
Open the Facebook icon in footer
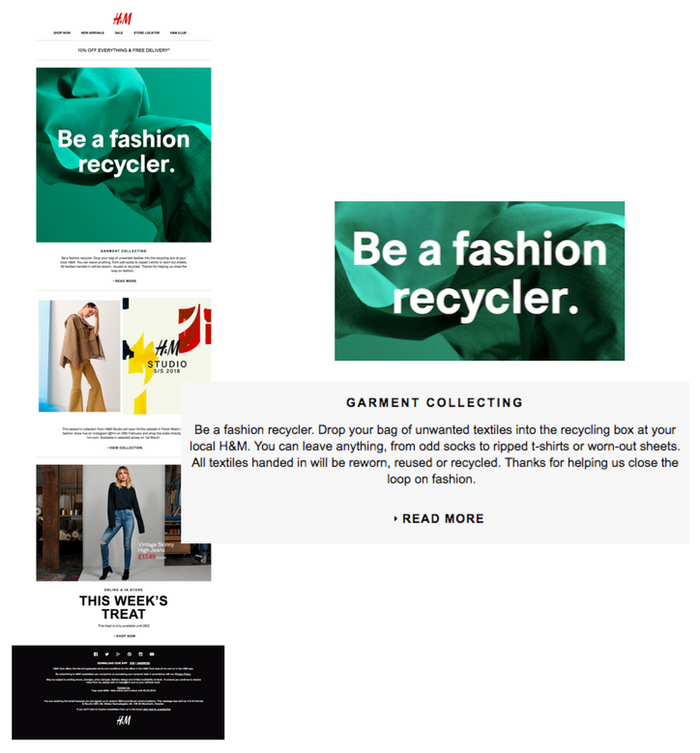tap(96, 654)
